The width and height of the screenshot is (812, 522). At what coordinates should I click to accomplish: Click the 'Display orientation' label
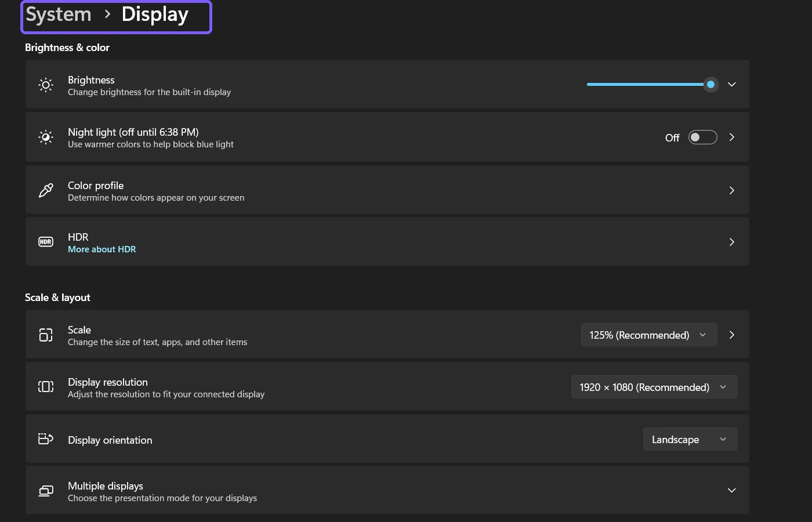coord(110,440)
